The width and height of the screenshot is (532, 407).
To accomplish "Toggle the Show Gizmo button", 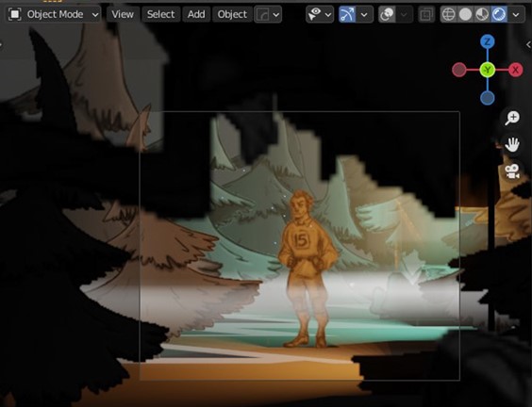I will [x=347, y=14].
